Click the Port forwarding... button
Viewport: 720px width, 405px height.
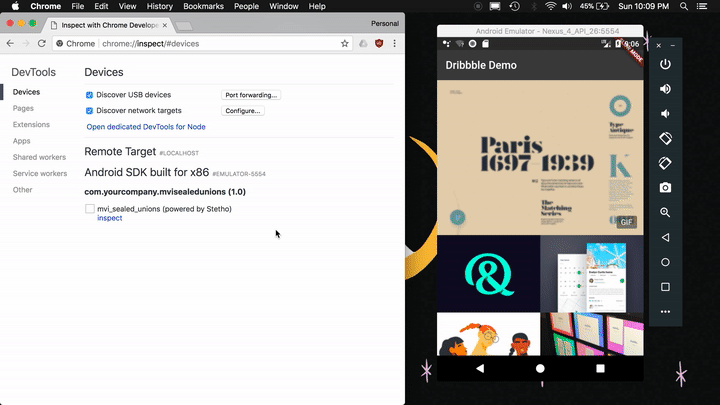[251, 95]
